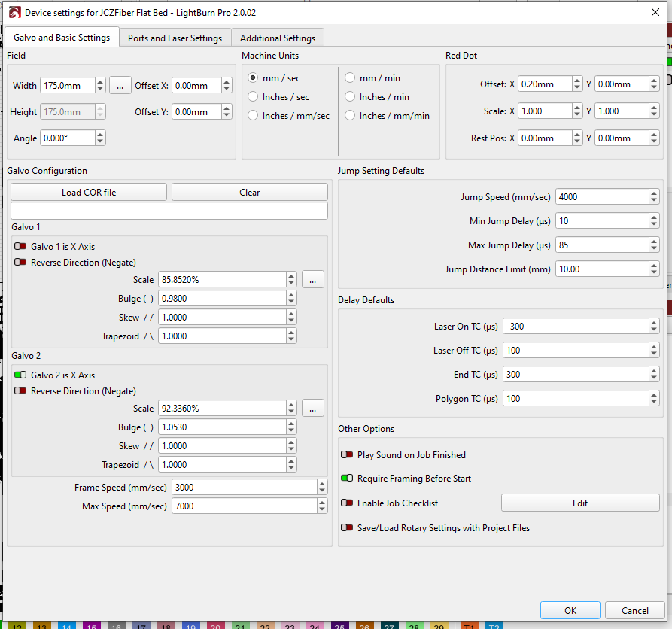Decrease the Frame Speed stepper value

[322, 491]
